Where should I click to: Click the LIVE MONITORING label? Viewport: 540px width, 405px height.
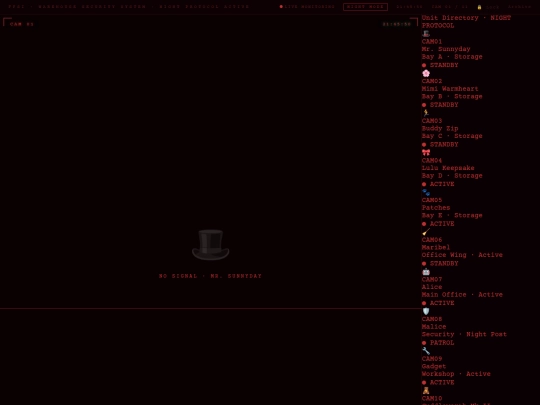click(x=310, y=7)
